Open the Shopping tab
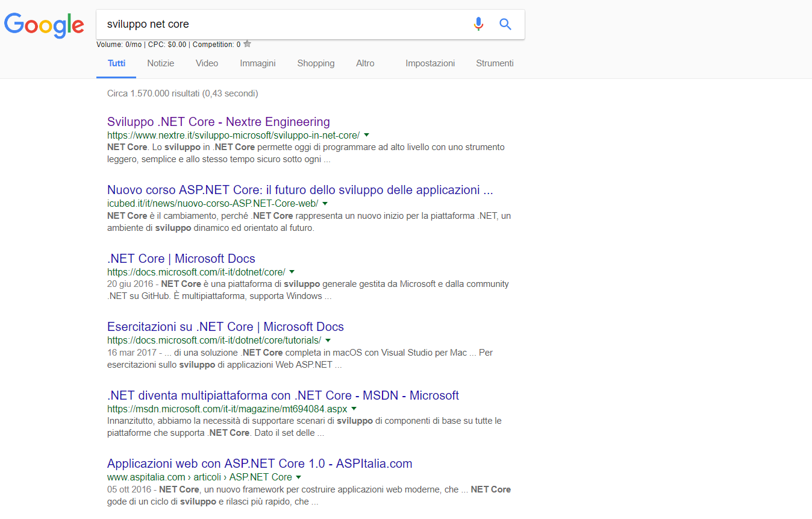This screenshot has height=519, width=812. click(316, 63)
